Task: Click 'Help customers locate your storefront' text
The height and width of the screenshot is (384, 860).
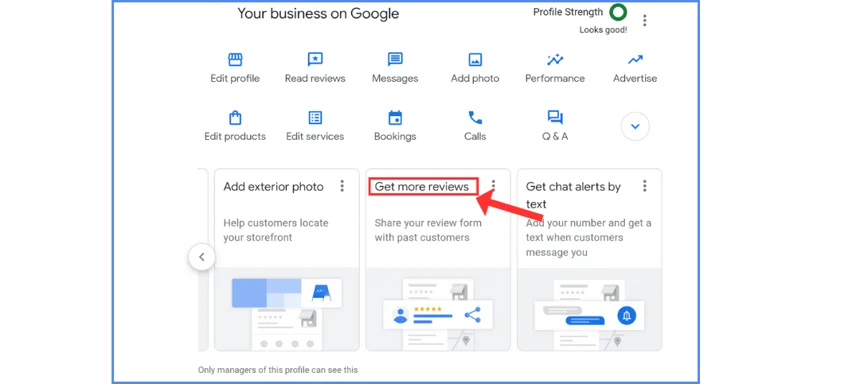Action: tap(276, 230)
